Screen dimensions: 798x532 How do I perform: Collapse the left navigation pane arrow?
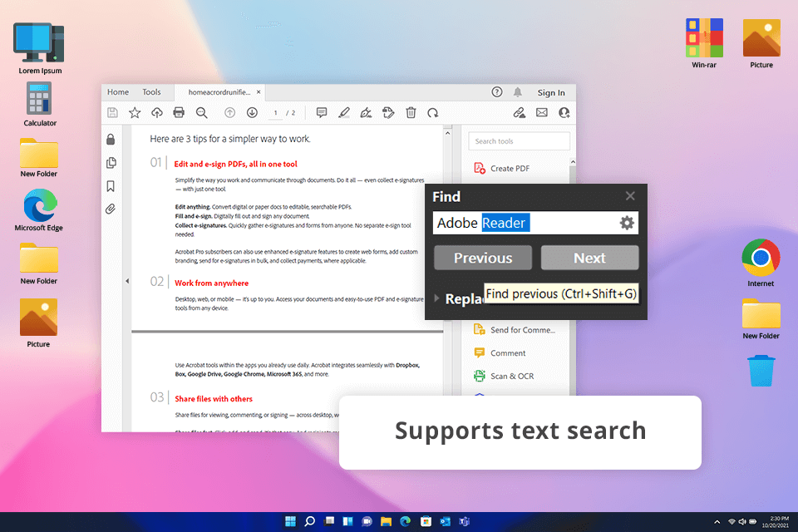pos(127,281)
